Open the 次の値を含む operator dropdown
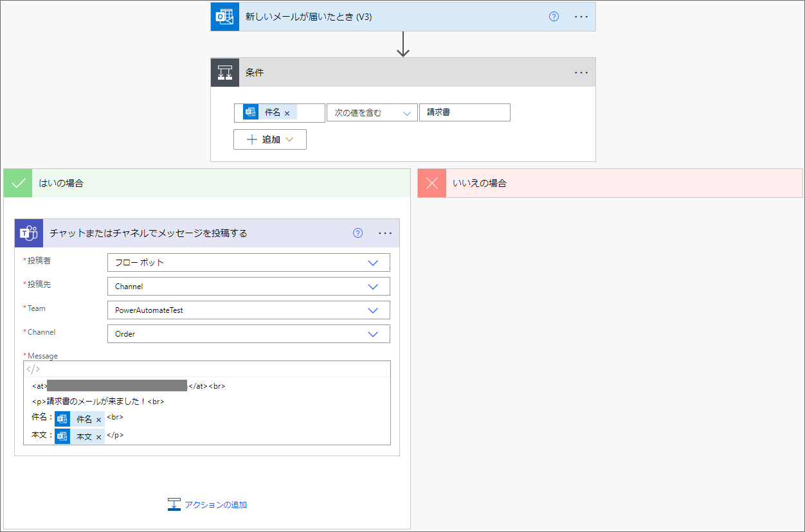The height and width of the screenshot is (532, 805). tap(372, 112)
